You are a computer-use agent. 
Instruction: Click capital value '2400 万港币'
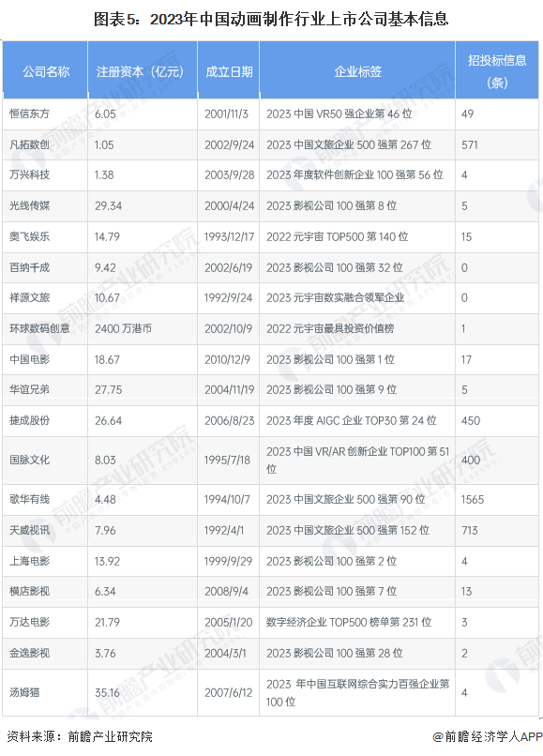click(x=123, y=328)
